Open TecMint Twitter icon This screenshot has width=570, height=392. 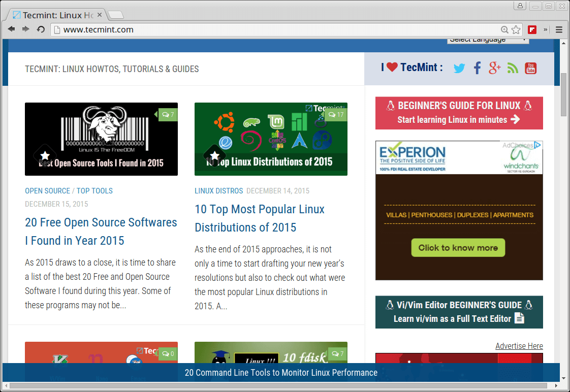[x=459, y=68]
